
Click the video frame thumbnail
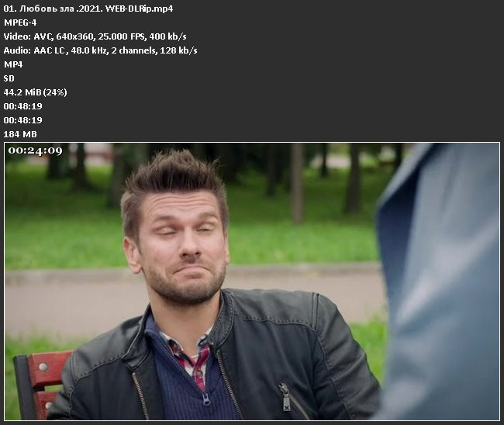(252, 281)
